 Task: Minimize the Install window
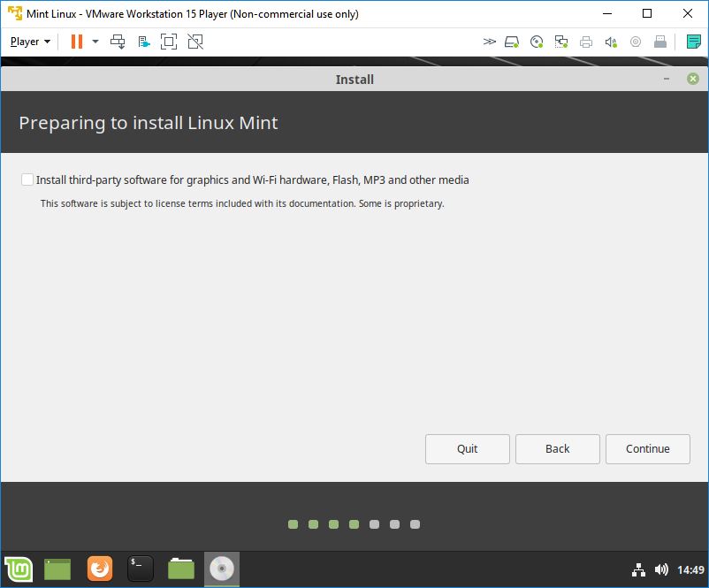[666, 80]
